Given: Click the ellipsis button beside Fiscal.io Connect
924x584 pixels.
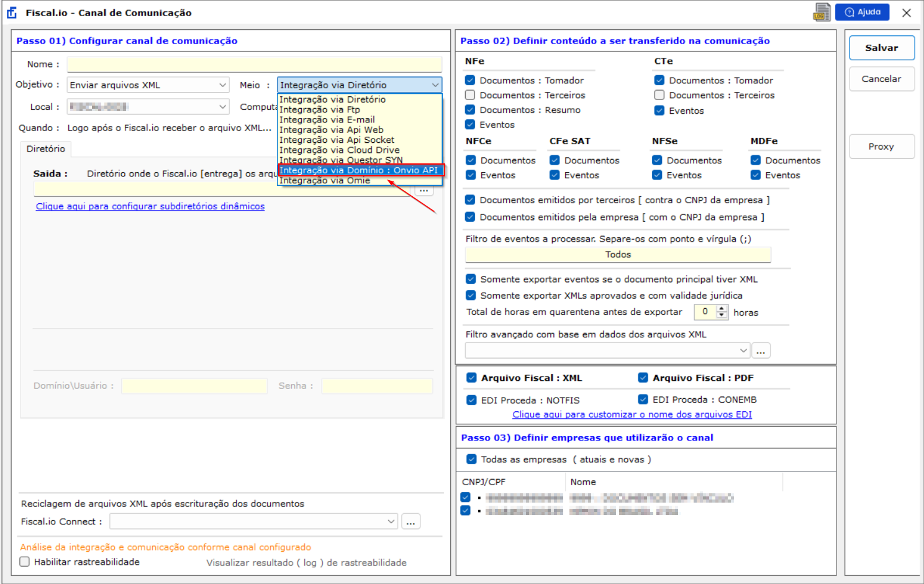Looking at the screenshot, I should tap(410, 522).
